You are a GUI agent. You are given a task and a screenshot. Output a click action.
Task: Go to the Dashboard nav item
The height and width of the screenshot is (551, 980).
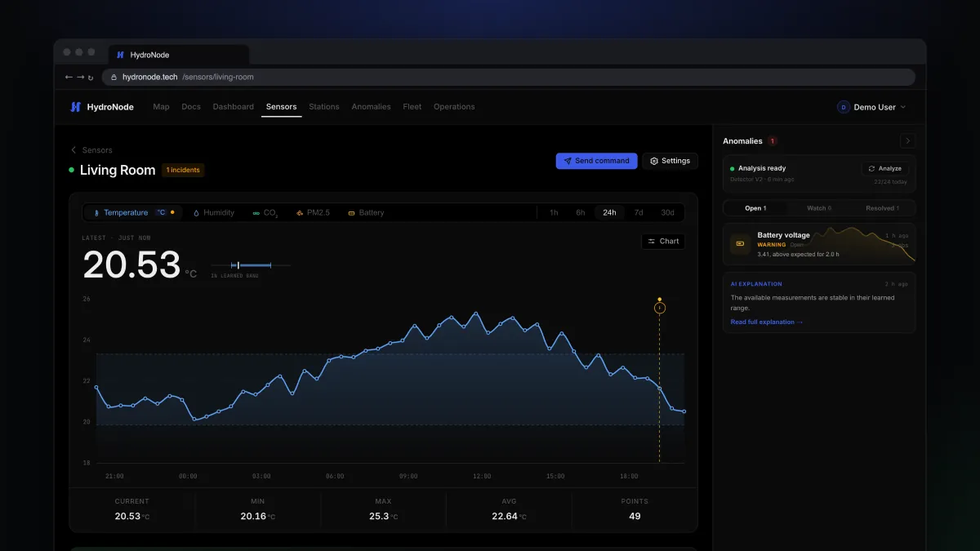click(234, 107)
